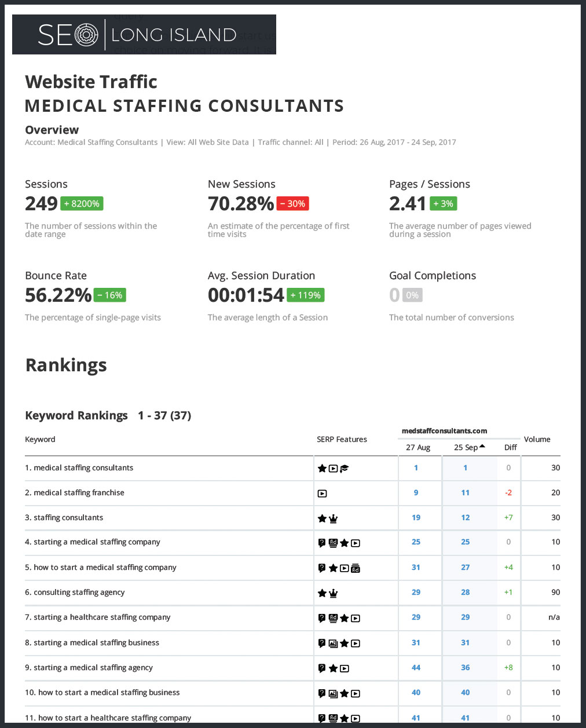Click the red -30% new sessions badge
This screenshot has height=728, width=586.
[x=292, y=204]
